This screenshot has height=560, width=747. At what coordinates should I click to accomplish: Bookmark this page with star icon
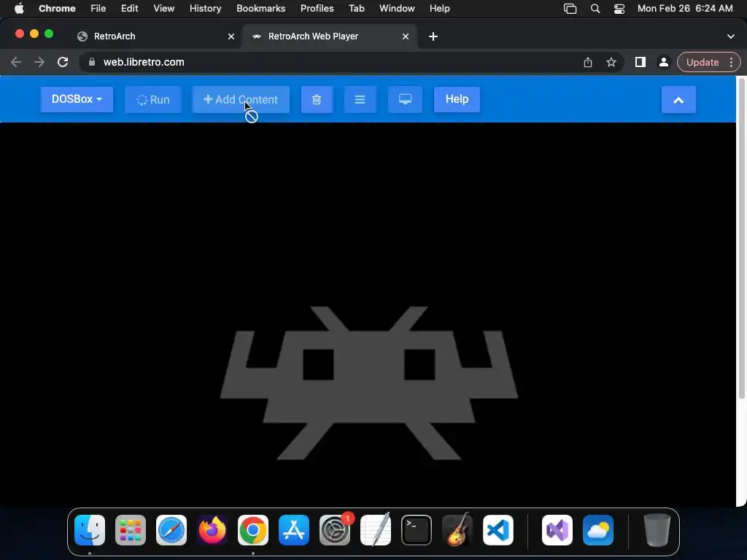coord(611,62)
